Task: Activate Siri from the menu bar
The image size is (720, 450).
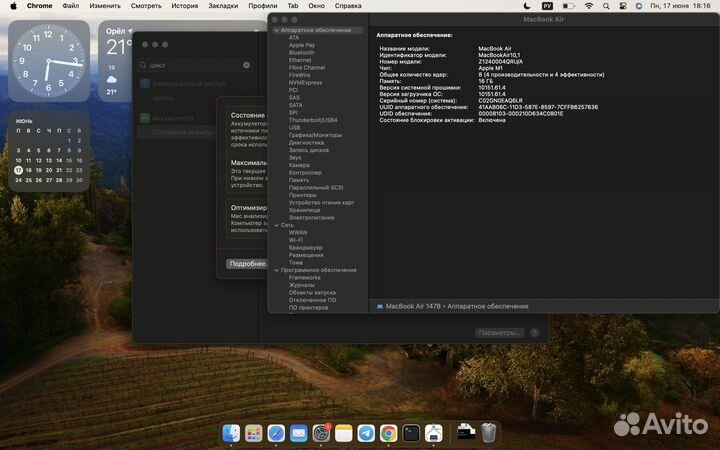Action: pyautogui.click(x=639, y=6)
